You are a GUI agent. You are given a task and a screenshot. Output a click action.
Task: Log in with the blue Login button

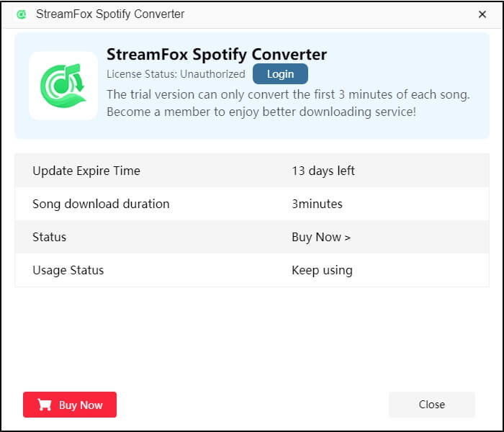280,74
